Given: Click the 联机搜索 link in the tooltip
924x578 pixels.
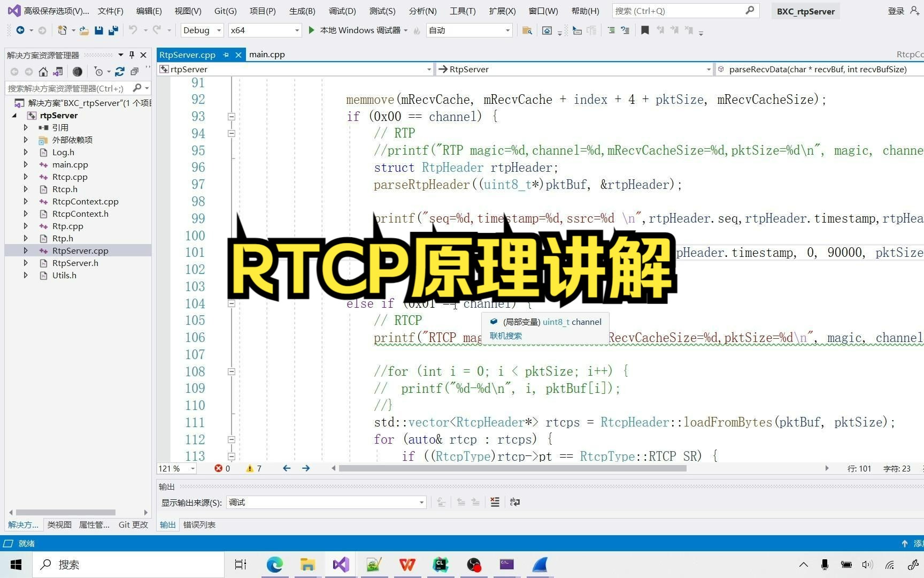Looking at the screenshot, I should point(506,336).
